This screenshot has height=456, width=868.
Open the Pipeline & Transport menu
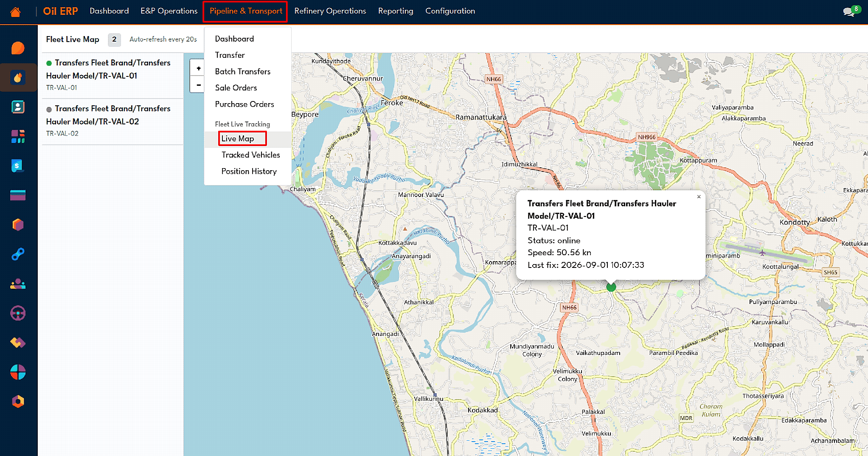245,11
